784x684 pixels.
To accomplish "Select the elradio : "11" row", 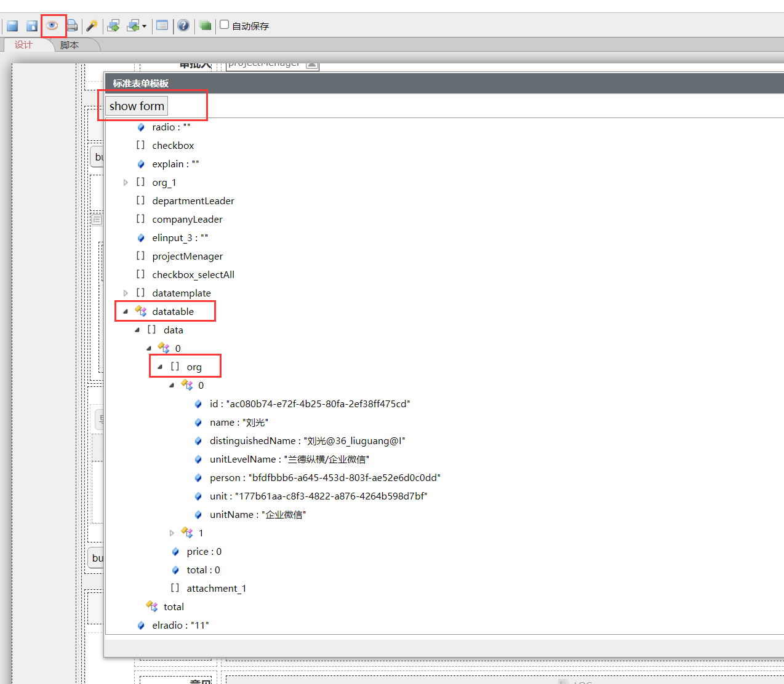I will 180,626.
